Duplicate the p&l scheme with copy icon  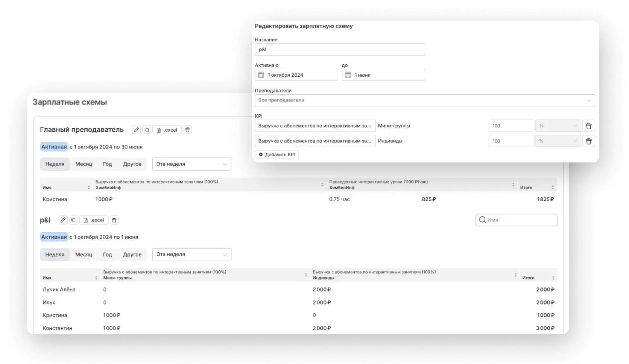point(73,220)
